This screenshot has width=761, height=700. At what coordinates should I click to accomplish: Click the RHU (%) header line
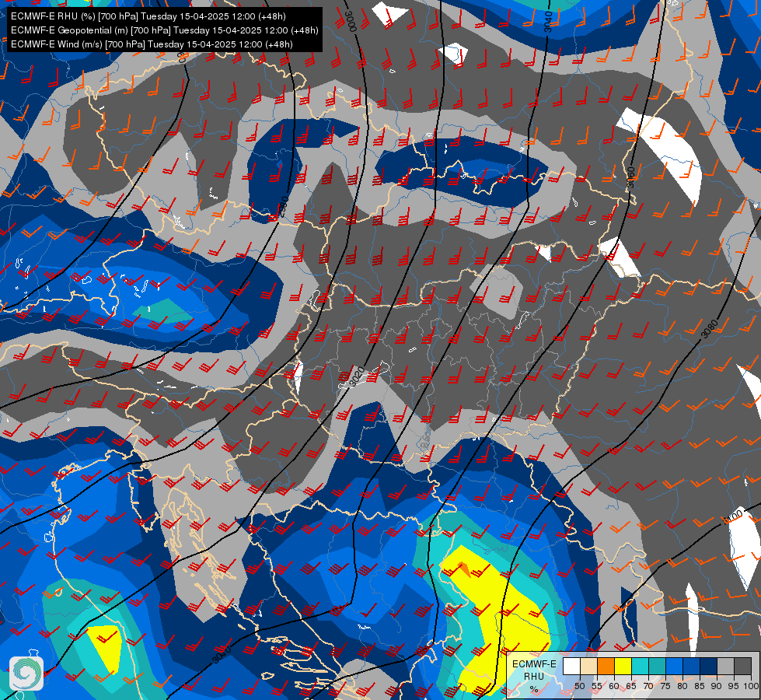click(x=148, y=16)
